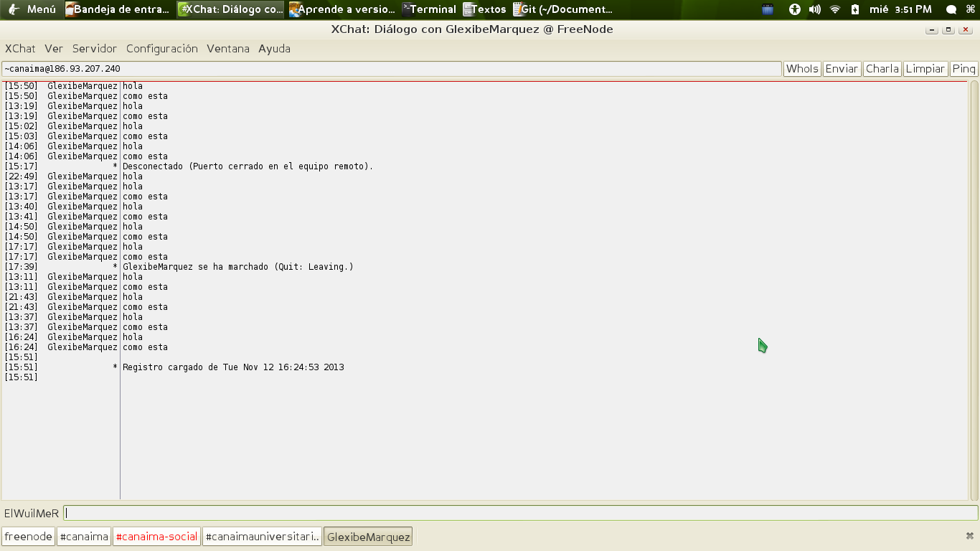The height and width of the screenshot is (551, 980).
Task: Click the command symbol tray icon
Action: point(971,9)
